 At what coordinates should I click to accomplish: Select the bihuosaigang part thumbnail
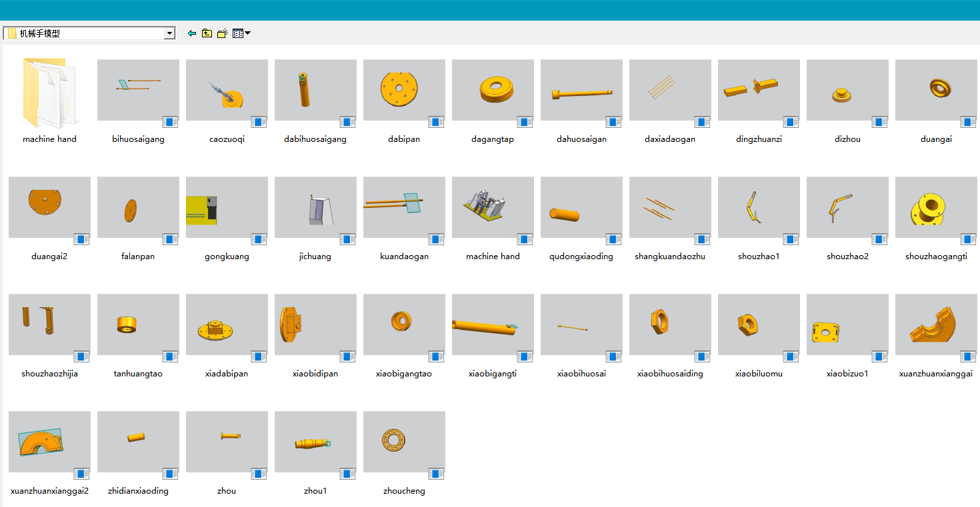coord(138,90)
